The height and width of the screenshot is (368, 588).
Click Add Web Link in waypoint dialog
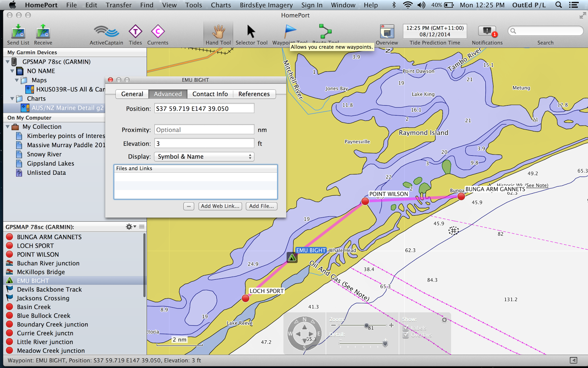220,206
